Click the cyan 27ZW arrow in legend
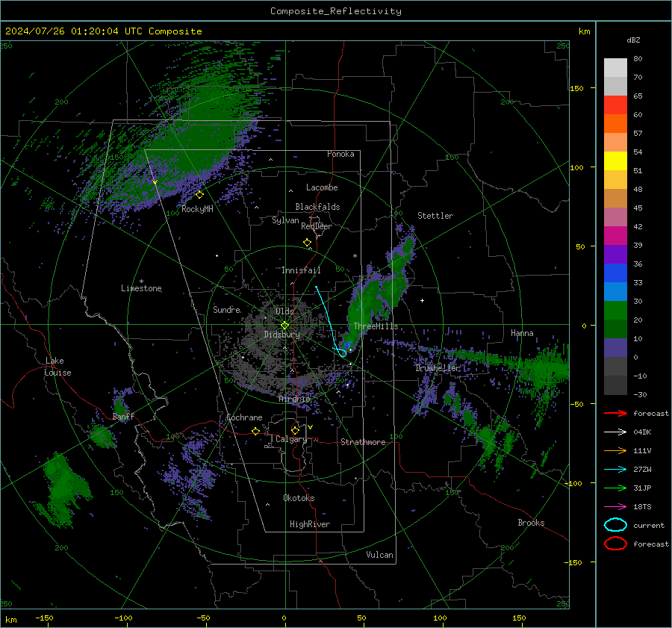 coord(615,470)
